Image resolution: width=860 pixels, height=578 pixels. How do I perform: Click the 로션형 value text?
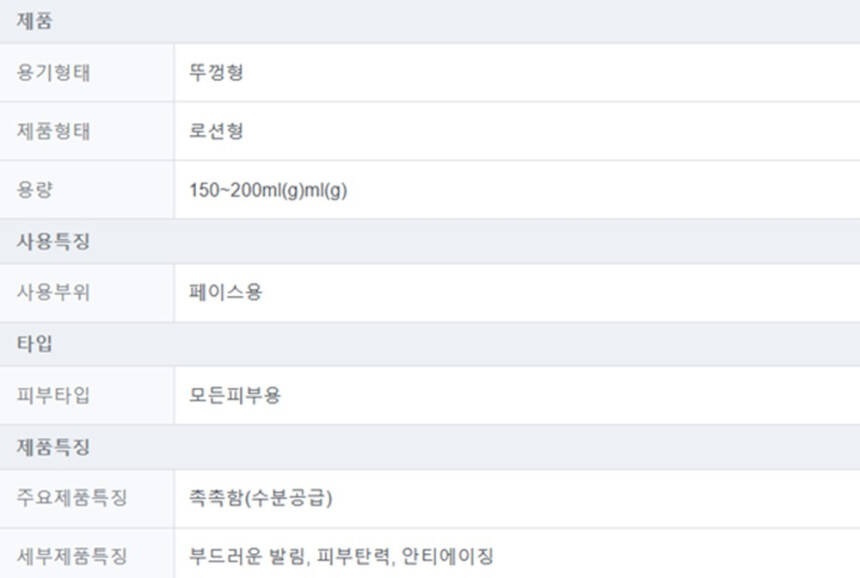[x=216, y=131]
